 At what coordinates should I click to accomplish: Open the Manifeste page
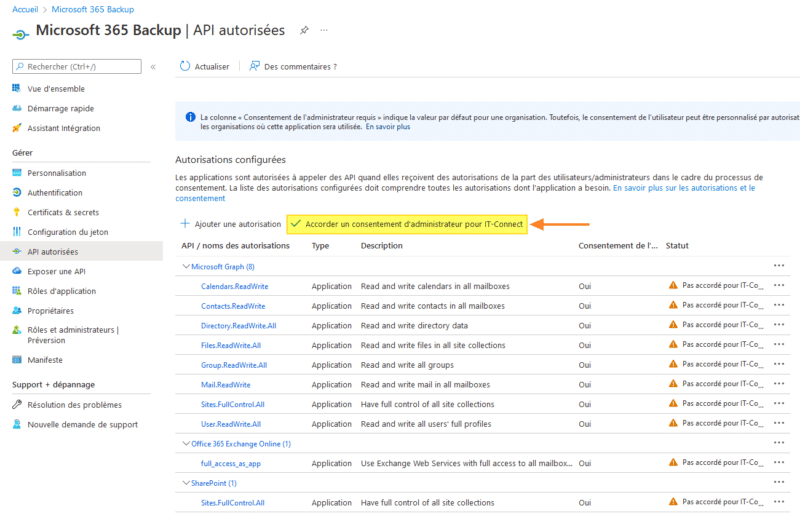[45, 360]
